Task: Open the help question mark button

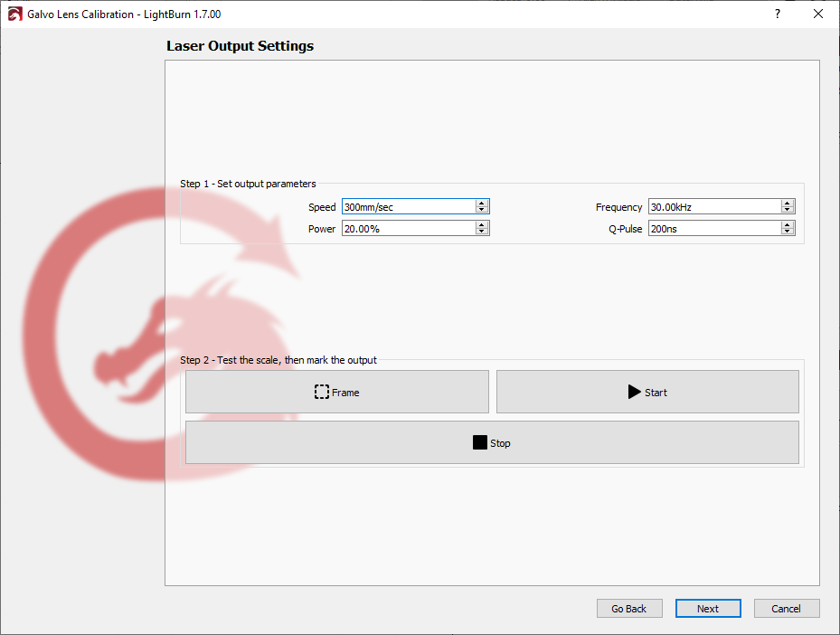Action: 778,14
